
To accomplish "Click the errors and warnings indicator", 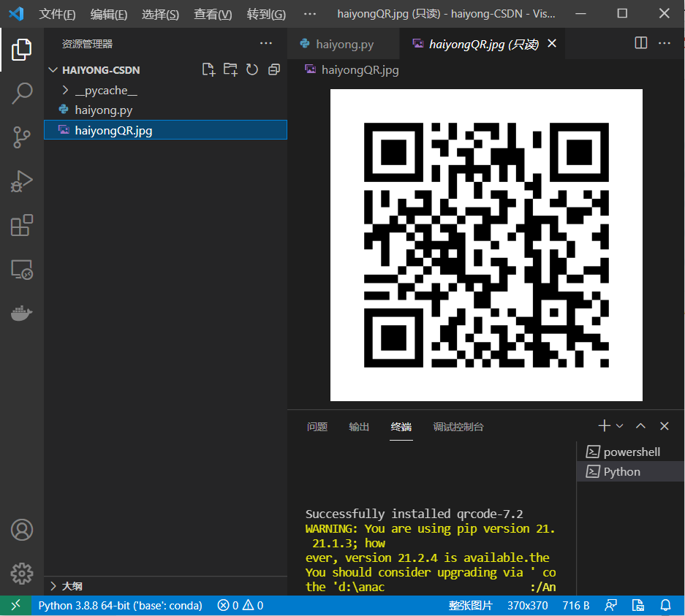I will pyautogui.click(x=241, y=605).
